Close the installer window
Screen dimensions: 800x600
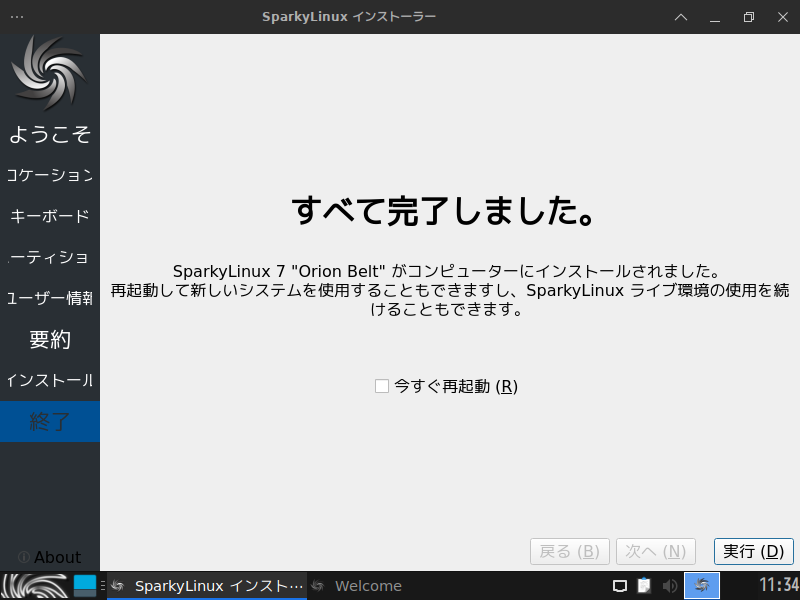[x=783, y=17]
